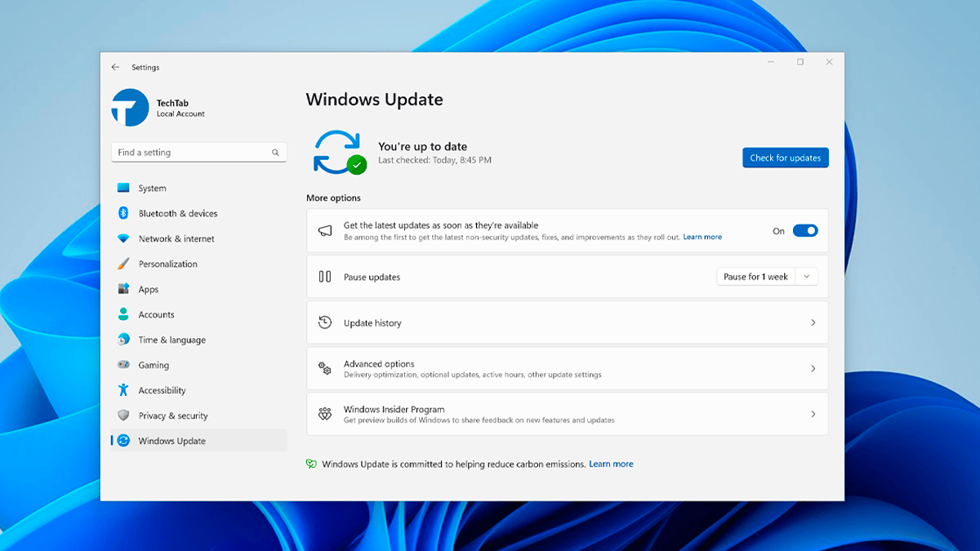Click the search magnifier icon
Image resolution: width=980 pixels, height=551 pixels.
click(275, 153)
